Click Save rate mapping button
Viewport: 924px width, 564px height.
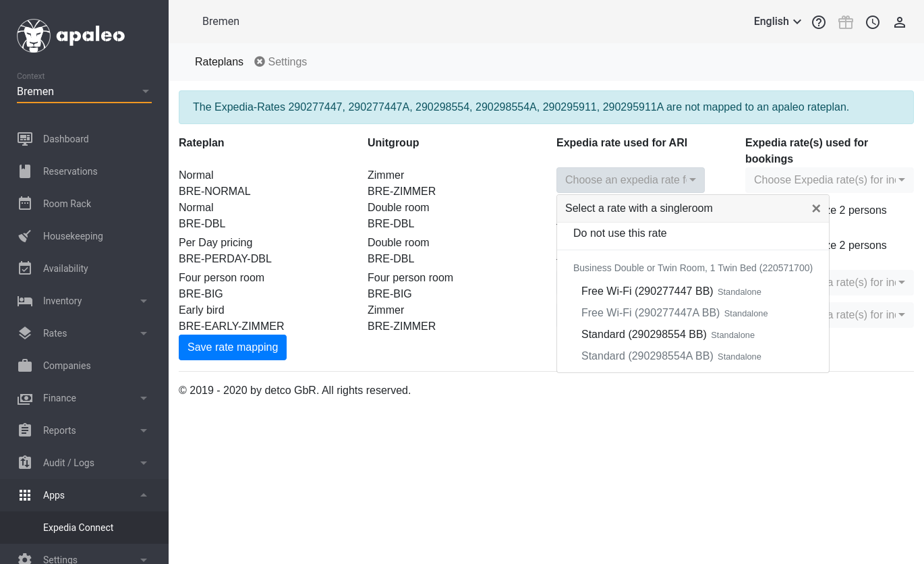click(x=233, y=347)
